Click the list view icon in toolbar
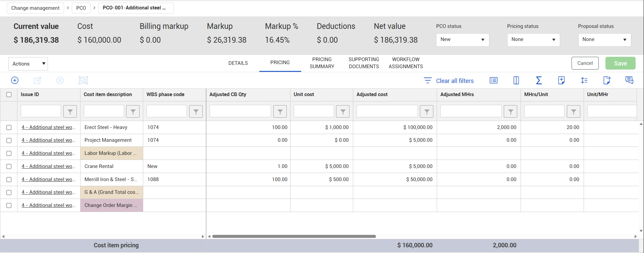This screenshot has width=644, height=253. (493, 80)
